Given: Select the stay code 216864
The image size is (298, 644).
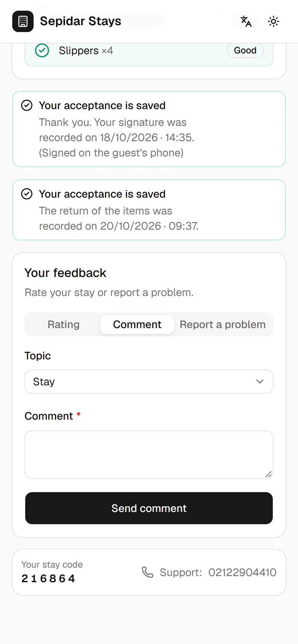Looking at the screenshot, I should click(x=48, y=579).
